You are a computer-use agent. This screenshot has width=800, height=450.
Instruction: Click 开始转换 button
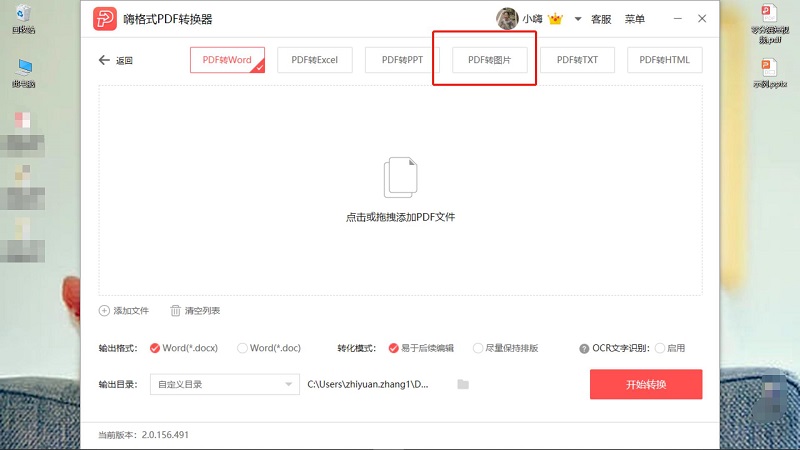tap(646, 384)
